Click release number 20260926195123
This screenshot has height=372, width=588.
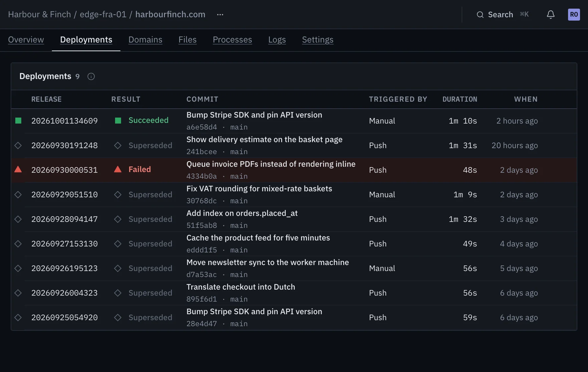coord(65,268)
